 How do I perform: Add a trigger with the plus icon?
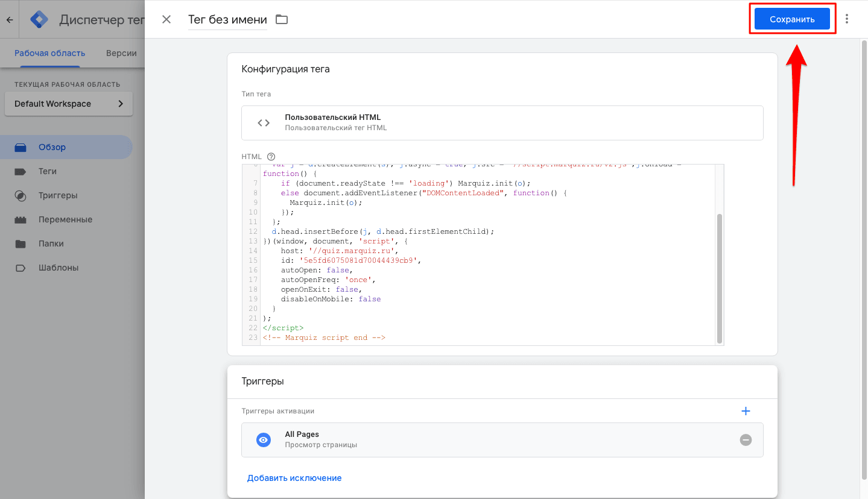point(746,411)
